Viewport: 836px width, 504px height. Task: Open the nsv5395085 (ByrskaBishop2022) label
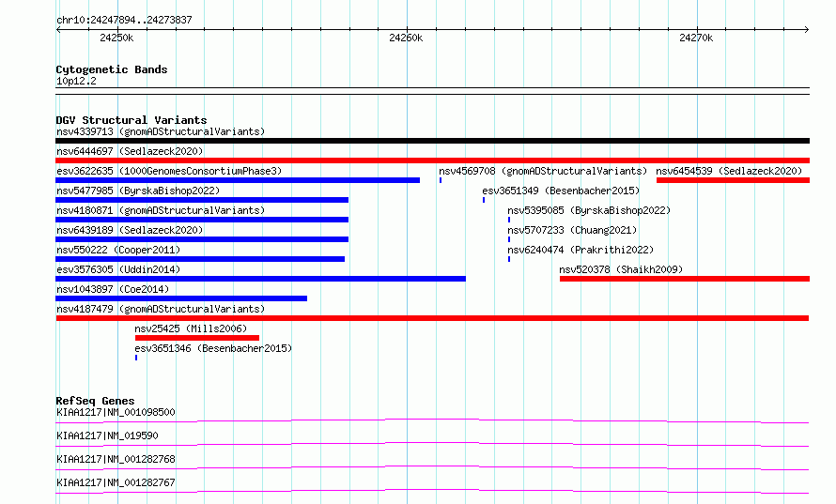coord(589,210)
